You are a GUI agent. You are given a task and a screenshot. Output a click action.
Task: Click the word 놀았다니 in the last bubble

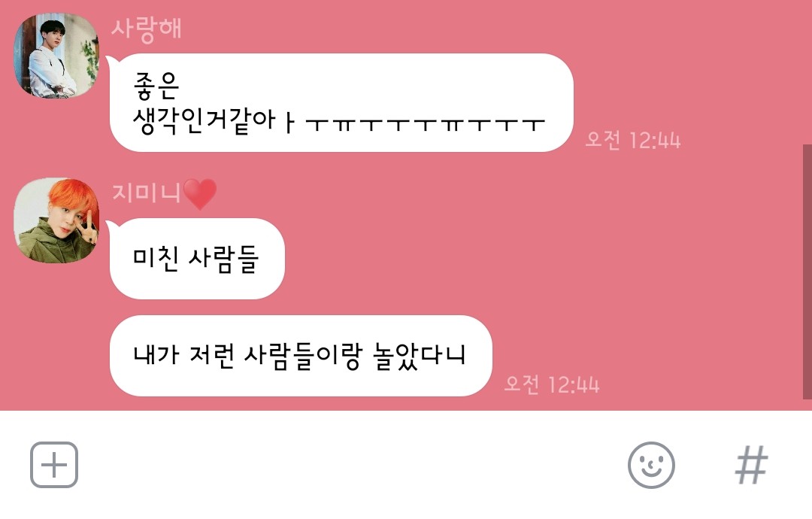tap(420, 357)
